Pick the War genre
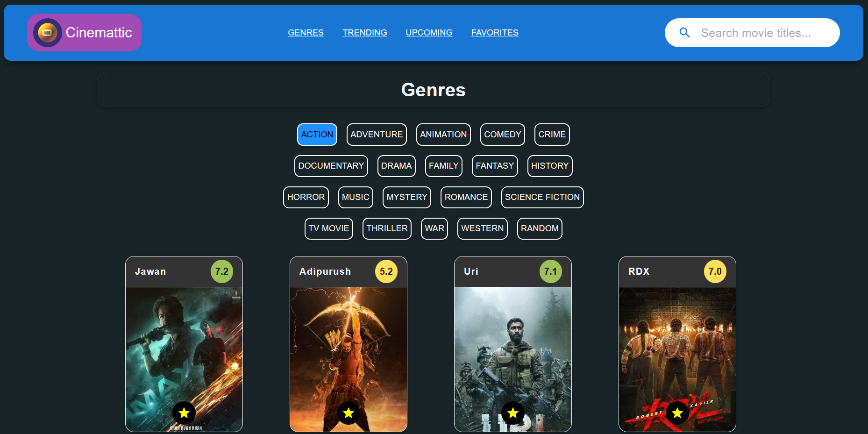 point(434,228)
